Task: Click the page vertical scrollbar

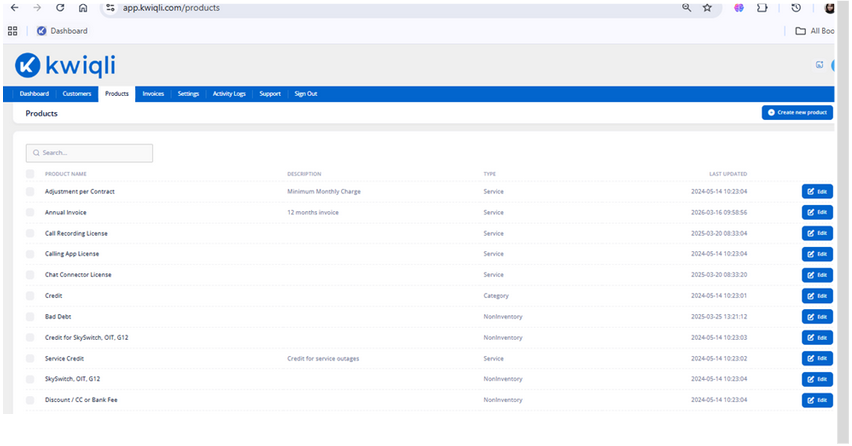Action: point(843,223)
